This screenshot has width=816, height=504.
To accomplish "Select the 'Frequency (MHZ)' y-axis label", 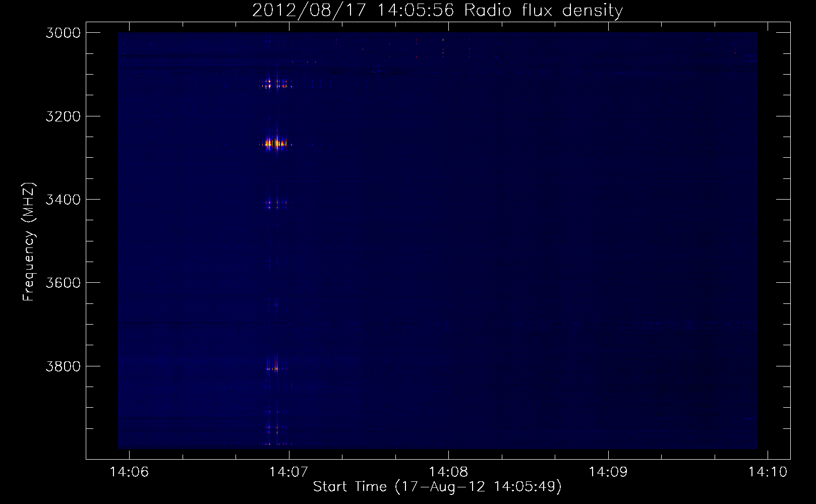I will pos(29,242).
